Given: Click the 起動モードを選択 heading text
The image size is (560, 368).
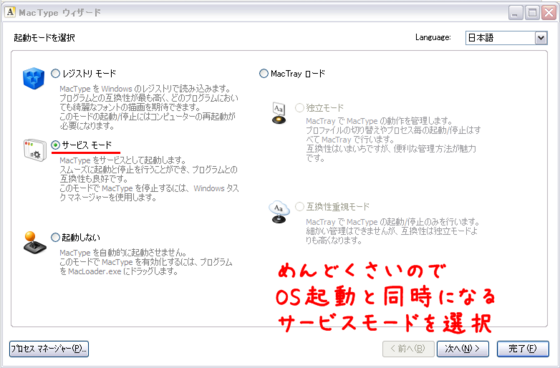Looking at the screenshot, I should [x=44, y=38].
